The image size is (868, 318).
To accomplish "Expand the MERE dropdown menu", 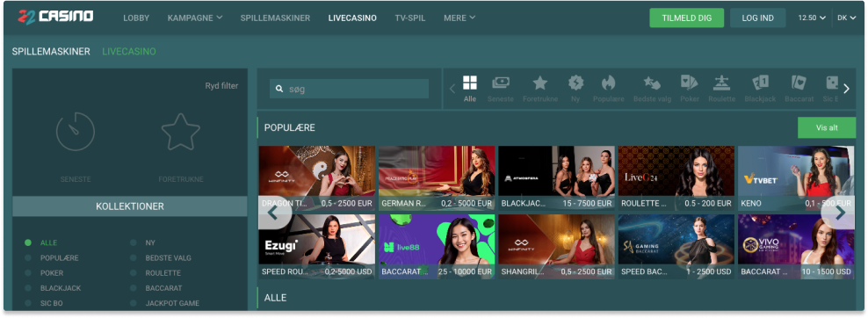I will 459,18.
